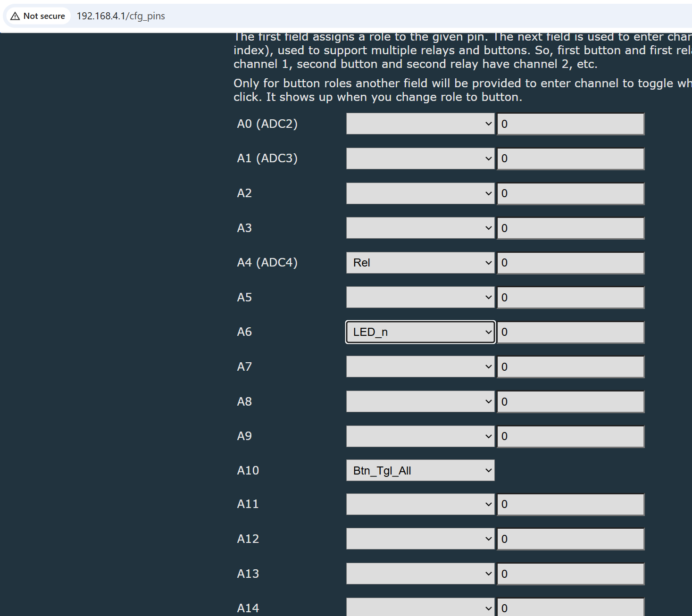Click the A9 pin label

tap(244, 436)
